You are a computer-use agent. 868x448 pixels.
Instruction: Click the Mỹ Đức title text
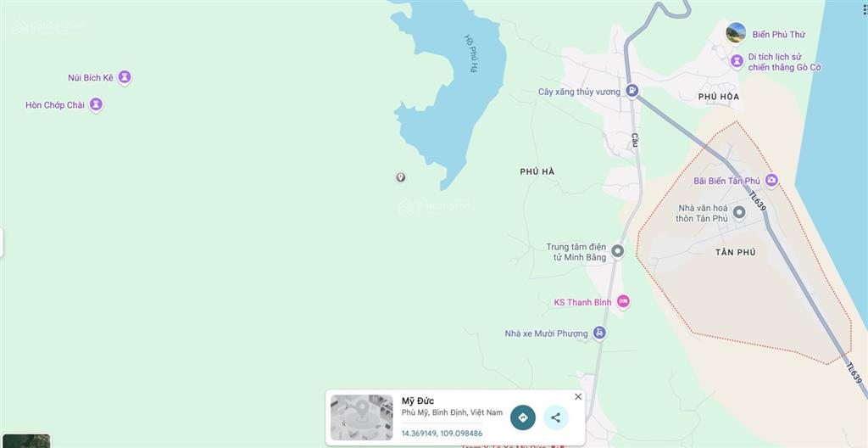pyautogui.click(x=418, y=400)
